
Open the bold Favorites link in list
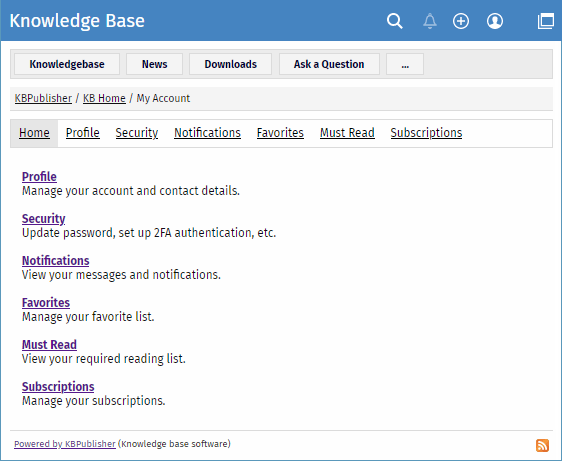[x=46, y=303]
